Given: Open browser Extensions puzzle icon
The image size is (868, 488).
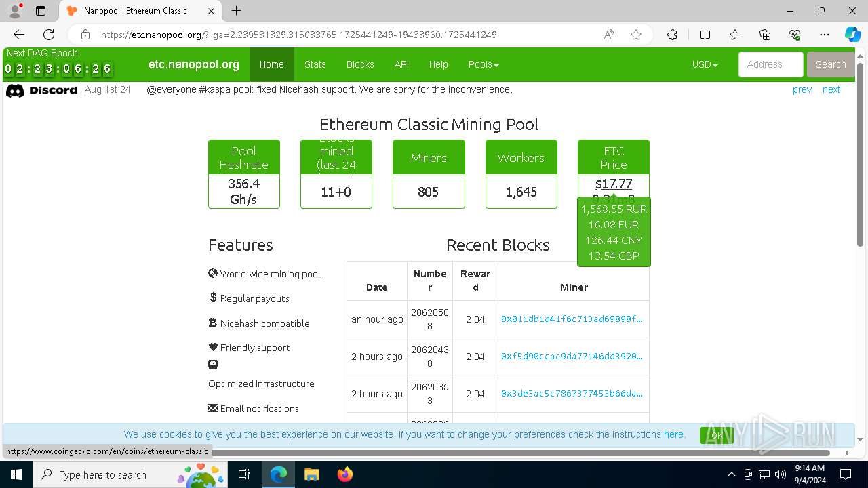Looking at the screenshot, I should (672, 35).
